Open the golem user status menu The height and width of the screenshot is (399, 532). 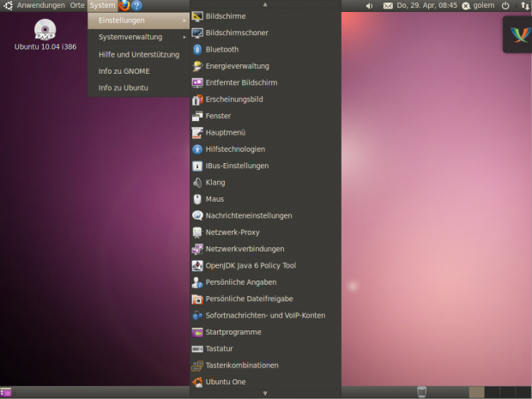point(479,5)
